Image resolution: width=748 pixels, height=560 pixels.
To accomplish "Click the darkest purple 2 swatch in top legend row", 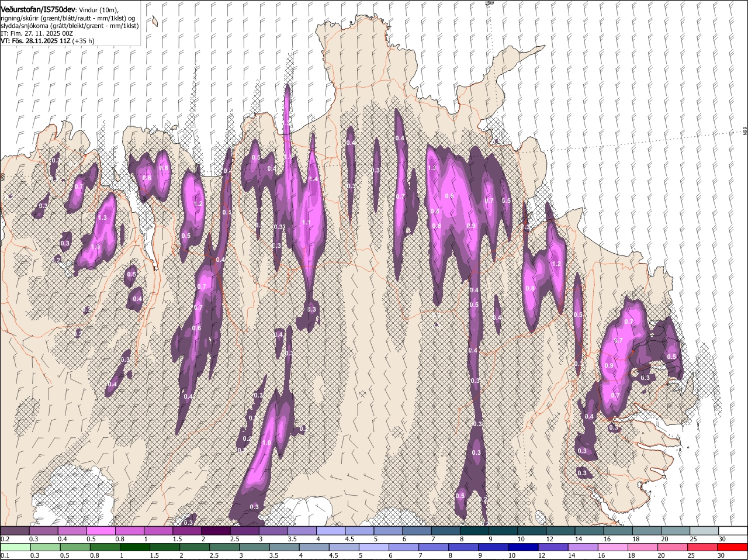I will click(x=215, y=531).
